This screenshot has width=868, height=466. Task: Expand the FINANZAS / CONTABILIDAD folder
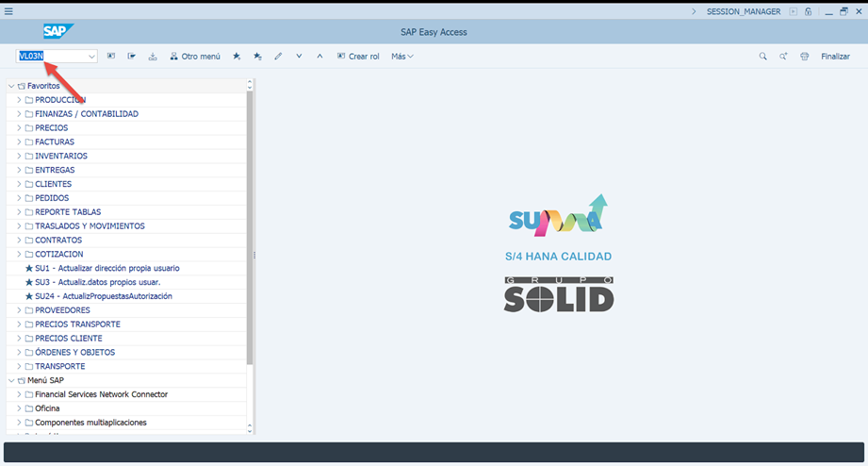pos(19,114)
